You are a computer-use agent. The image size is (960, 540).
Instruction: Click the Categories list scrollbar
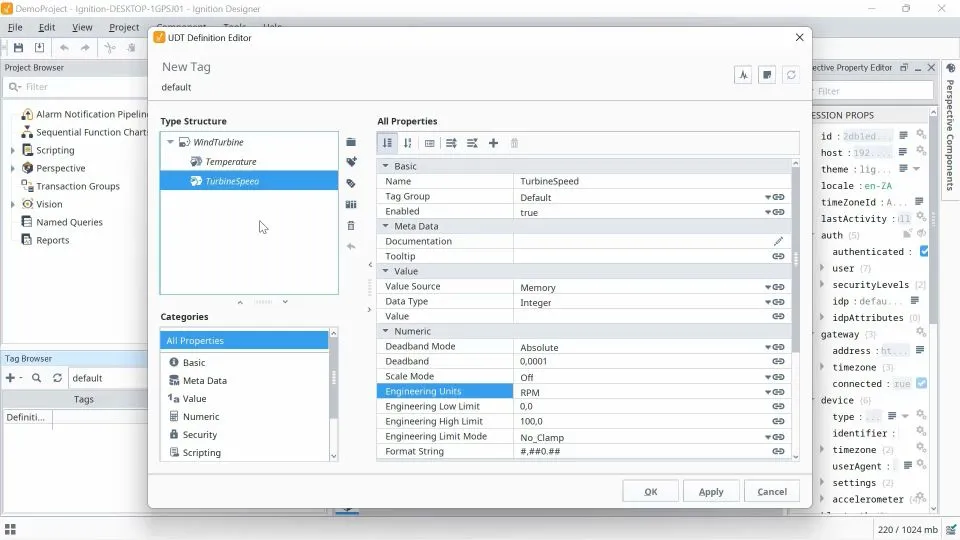333,378
